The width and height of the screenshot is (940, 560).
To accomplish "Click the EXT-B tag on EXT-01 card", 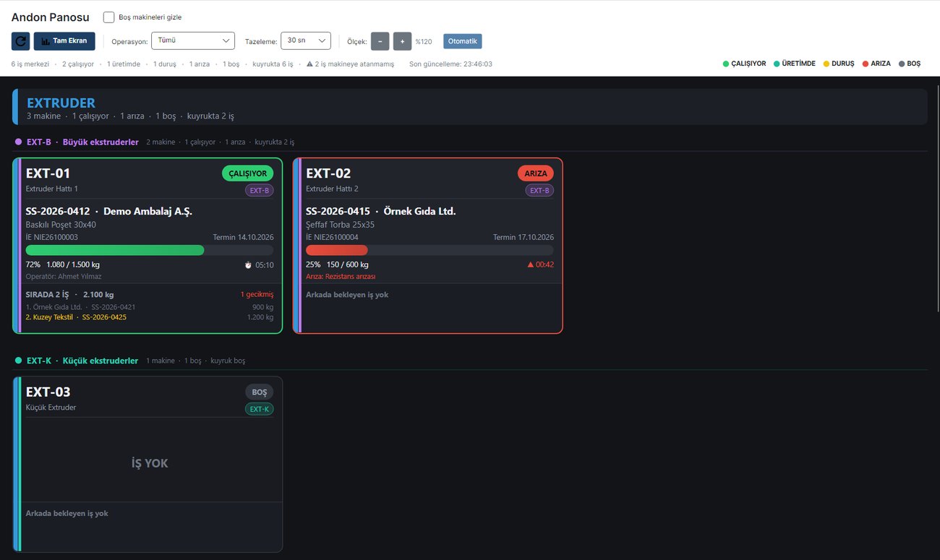I will 259,191.
